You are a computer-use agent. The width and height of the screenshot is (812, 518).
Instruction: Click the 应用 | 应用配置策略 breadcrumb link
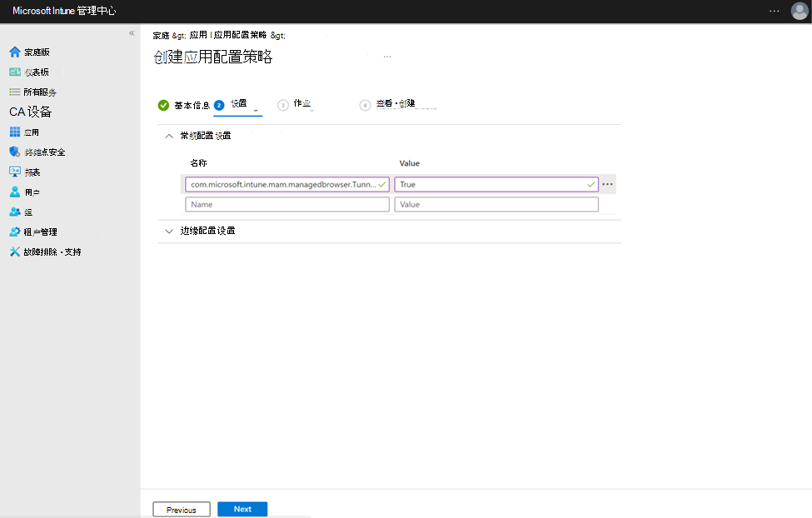(228, 35)
